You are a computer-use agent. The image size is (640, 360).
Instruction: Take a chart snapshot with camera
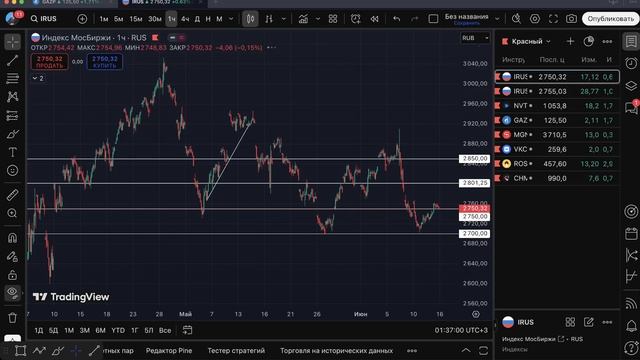pos(571,19)
